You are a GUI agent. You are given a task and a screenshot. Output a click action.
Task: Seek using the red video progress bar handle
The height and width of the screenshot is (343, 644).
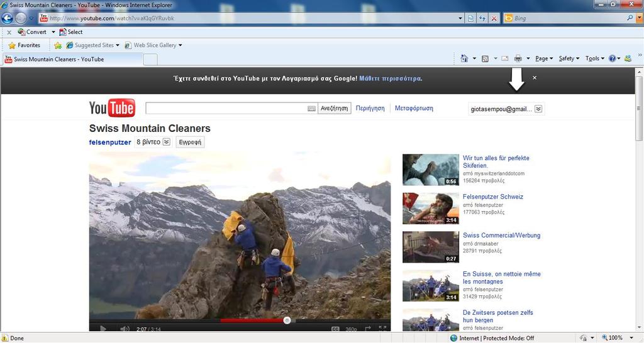[x=287, y=320]
